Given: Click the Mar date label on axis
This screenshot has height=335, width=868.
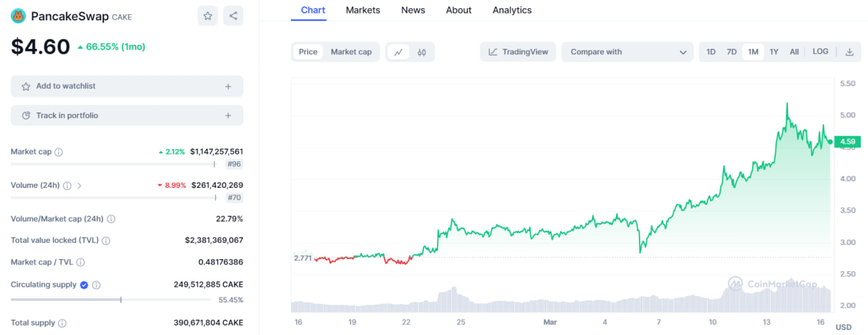Looking at the screenshot, I should 549,321.
